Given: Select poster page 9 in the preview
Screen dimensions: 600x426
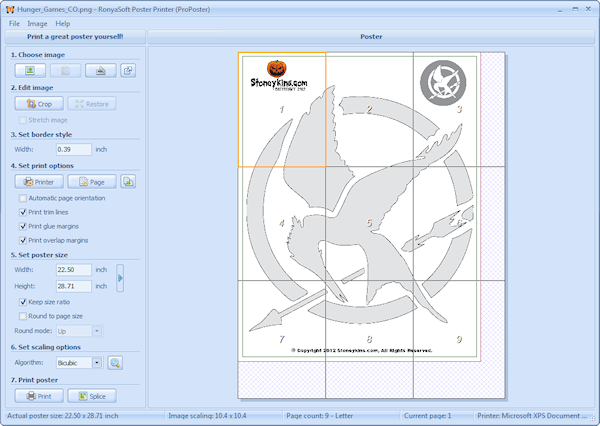Looking at the screenshot, I should pyautogui.click(x=459, y=339).
